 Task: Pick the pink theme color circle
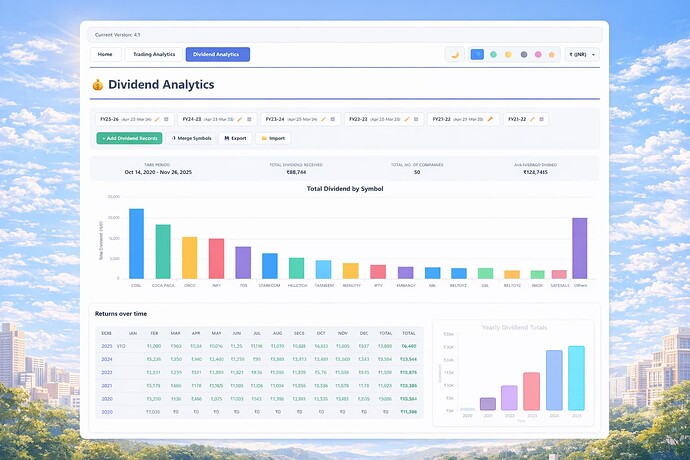pos(538,54)
